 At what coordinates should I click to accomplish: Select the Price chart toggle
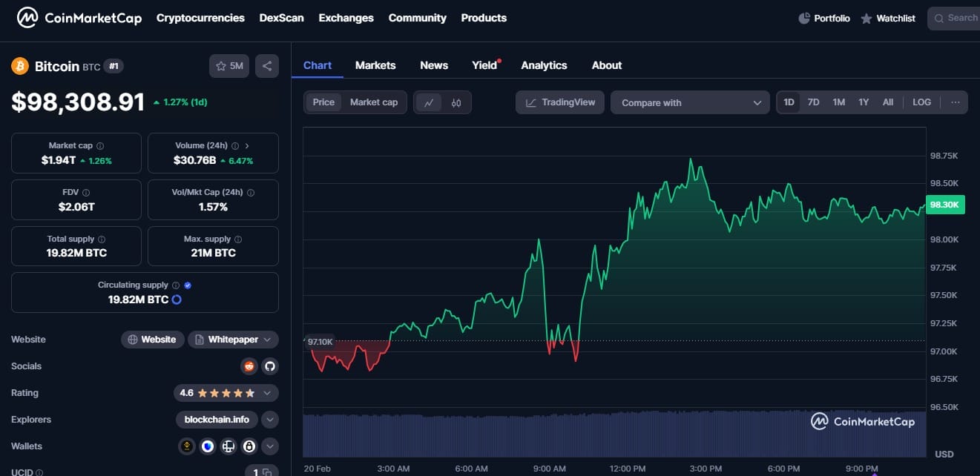[x=323, y=102]
